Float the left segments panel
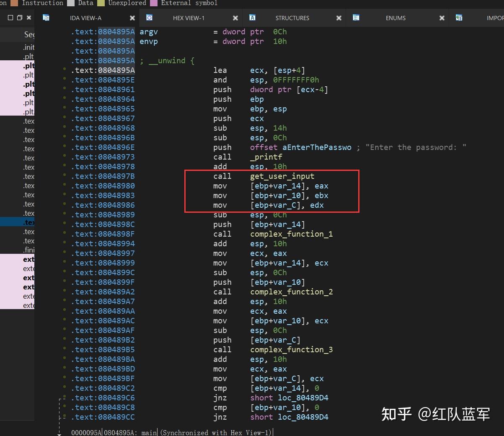 click(x=19, y=18)
